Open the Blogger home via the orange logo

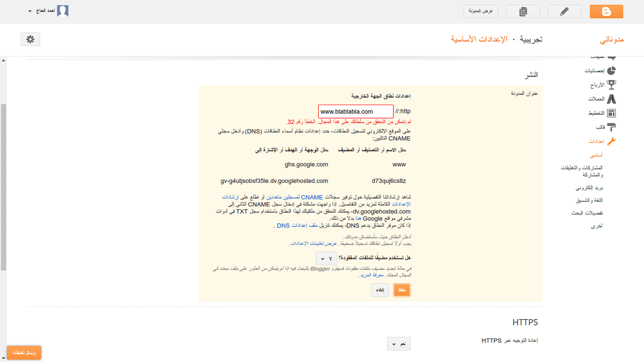pyautogui.click(x=606, y=11)
